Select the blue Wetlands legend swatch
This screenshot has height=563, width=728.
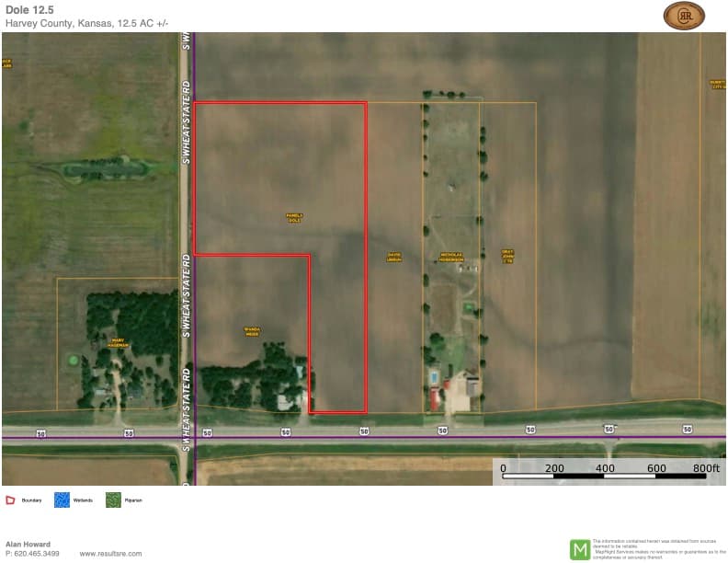click(63, 500)
